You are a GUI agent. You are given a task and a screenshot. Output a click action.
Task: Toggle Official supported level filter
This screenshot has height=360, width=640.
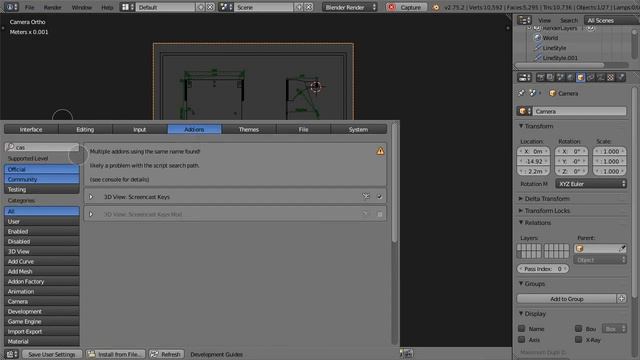coord(42,169)
